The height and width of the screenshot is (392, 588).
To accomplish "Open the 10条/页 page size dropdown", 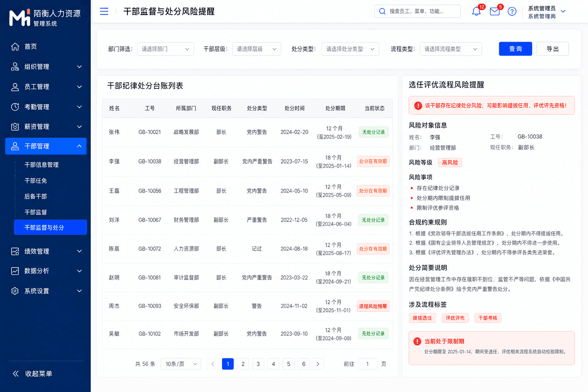I will [x=181, y=364].
